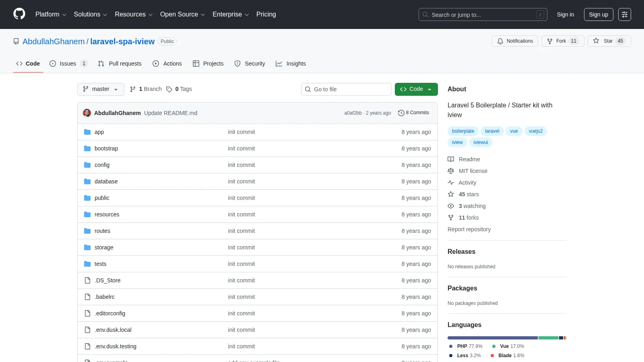This screenshot has width=644, height=362.
Task: Click the iviewui topic tag
Action: pos(481,142)
